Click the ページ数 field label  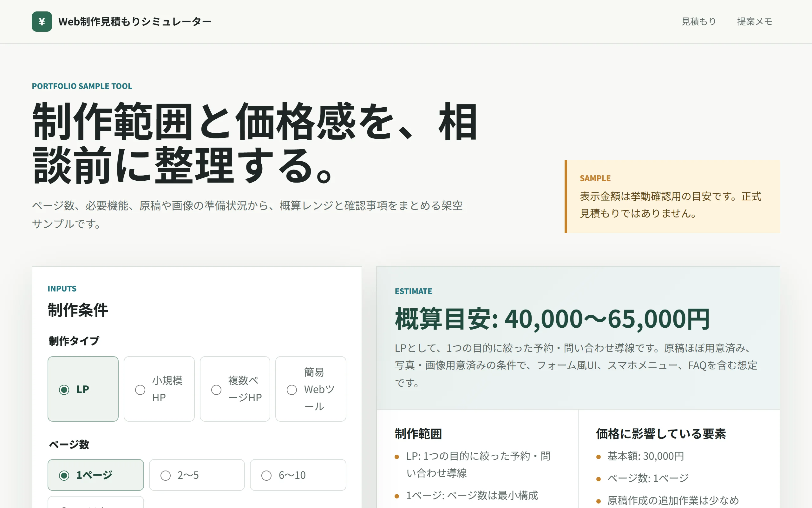(x=69, y=444)
